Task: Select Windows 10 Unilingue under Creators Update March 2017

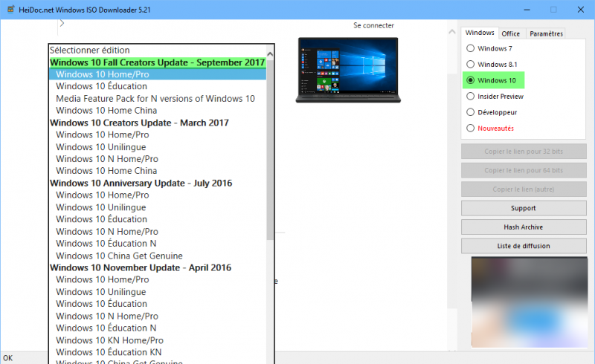Action: point(158,147)
